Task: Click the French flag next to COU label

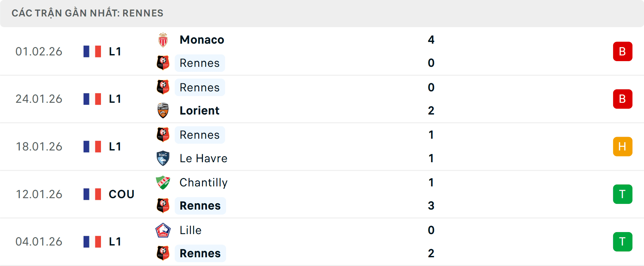Action: pyautogui.click(x=92, y=194)
